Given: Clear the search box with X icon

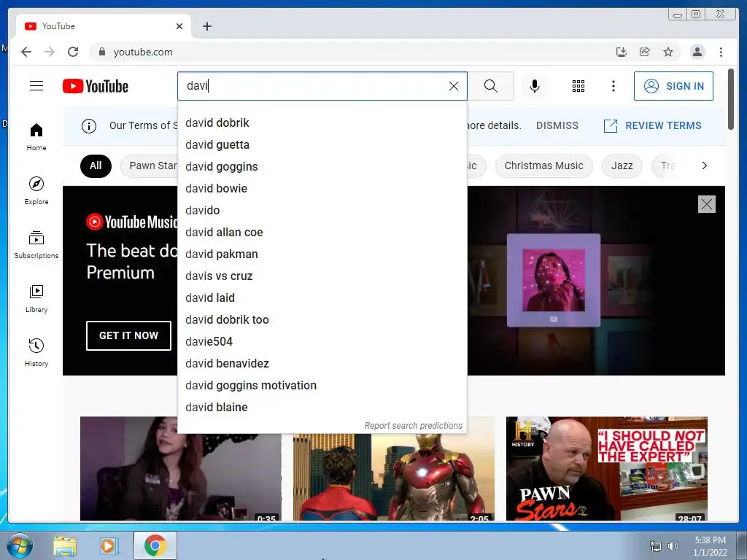Looking at the screenshot, I should [454, 86].
